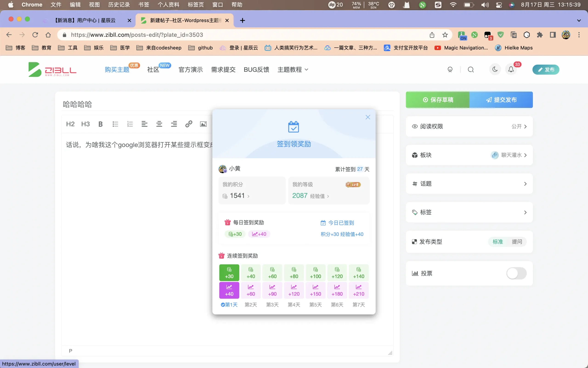Click 保存草稿 save draft button

[438, 100]
